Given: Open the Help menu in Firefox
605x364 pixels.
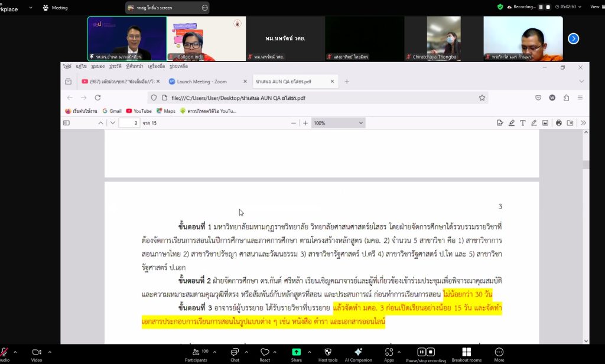Looking at the screenshot, I should coord(178,66).
